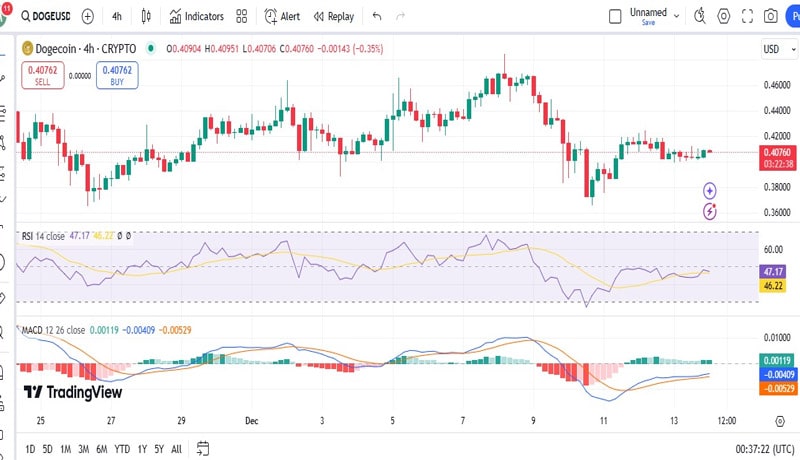Click the MACD scale value 0.01000
This screenshot has width=800, height=460.
pyautogui.click(x=777, y=337)
